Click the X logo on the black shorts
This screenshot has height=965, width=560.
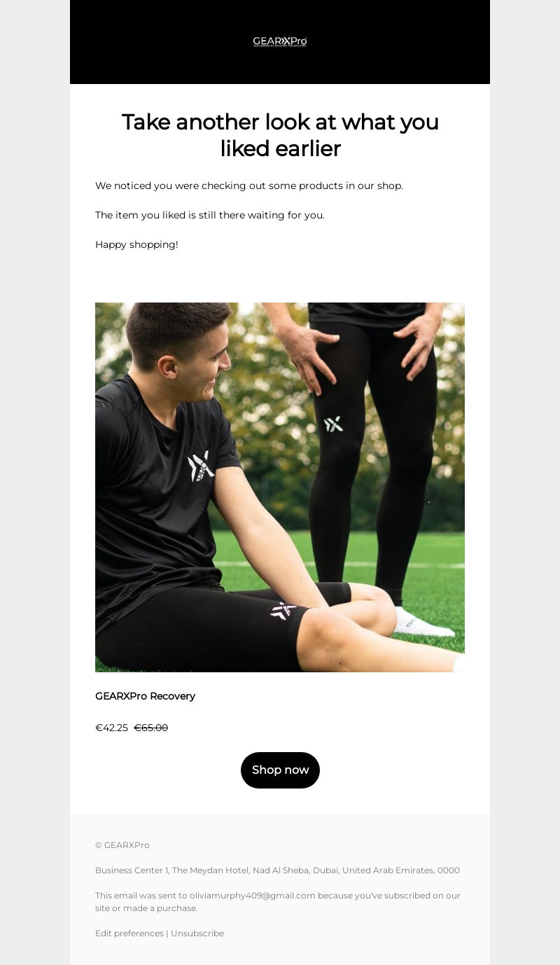[284, 611]
